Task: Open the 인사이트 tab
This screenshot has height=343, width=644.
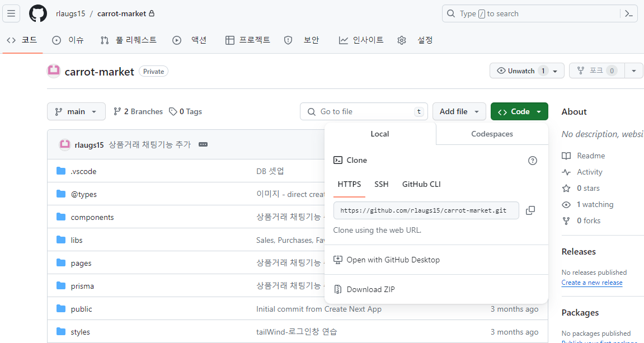Action: point(361,40)
